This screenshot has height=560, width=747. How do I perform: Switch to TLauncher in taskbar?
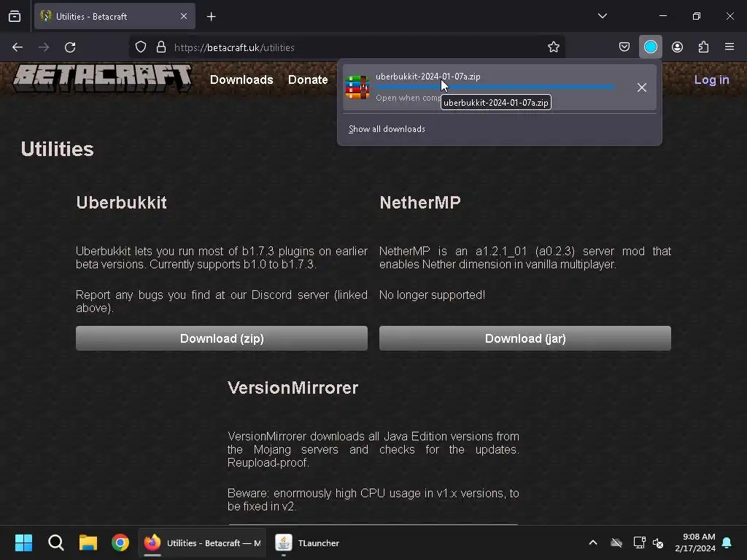(x=307, y=542)
